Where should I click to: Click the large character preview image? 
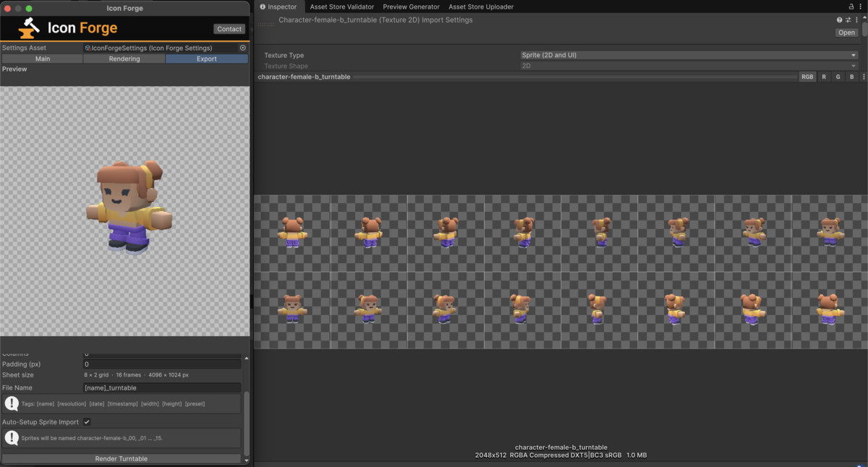pyautogui.click(x=124, y=210)
